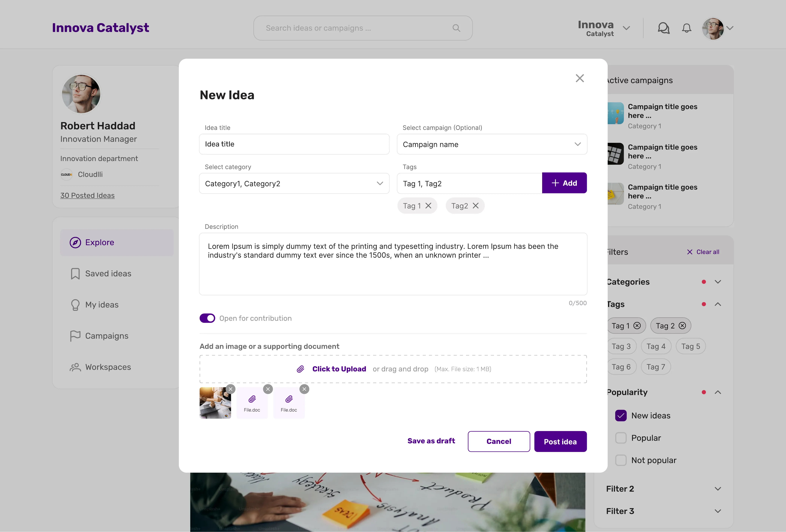This screenshot has width=786, height=532.
Task: Delete the uploaded image thumbnail
Action: [x=231, y=389]
